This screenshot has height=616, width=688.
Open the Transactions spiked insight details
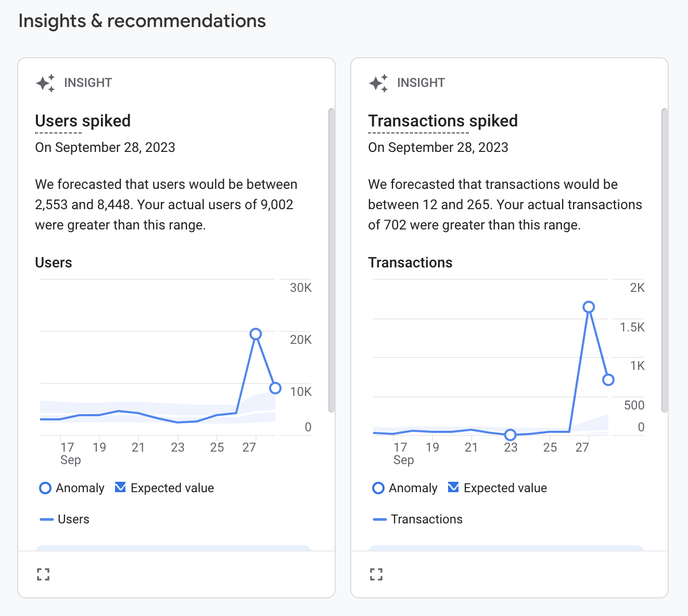(x=443, y=121)
